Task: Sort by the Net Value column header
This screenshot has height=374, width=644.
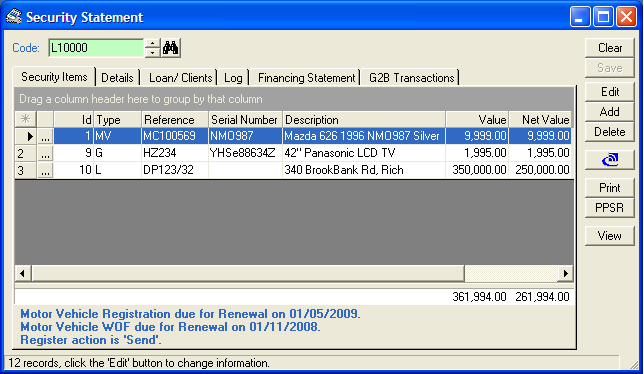Action: (x=540, y=119)
